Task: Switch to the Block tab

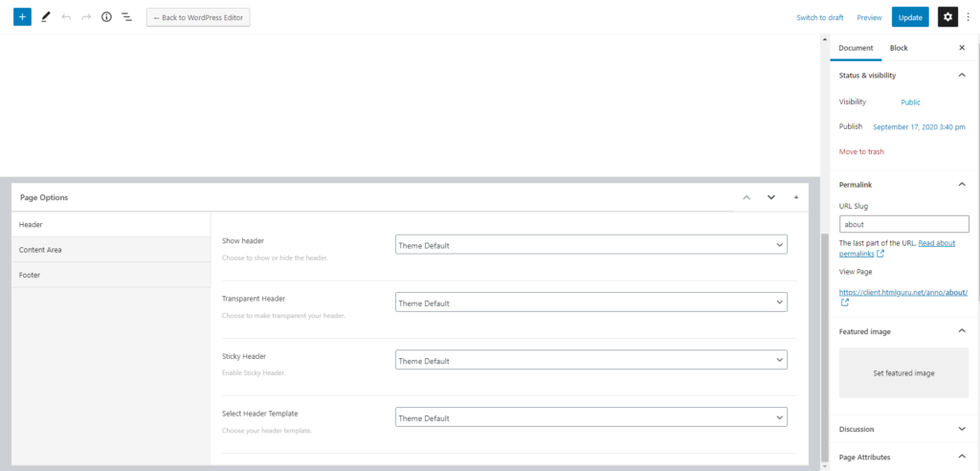Action: point(899,48)
